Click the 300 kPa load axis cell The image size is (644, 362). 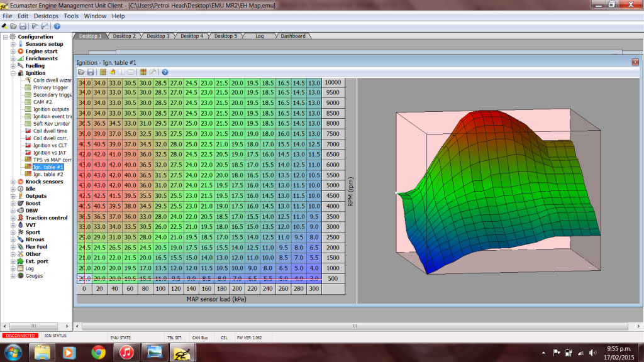pyautogui.click(x=314, y=289)
